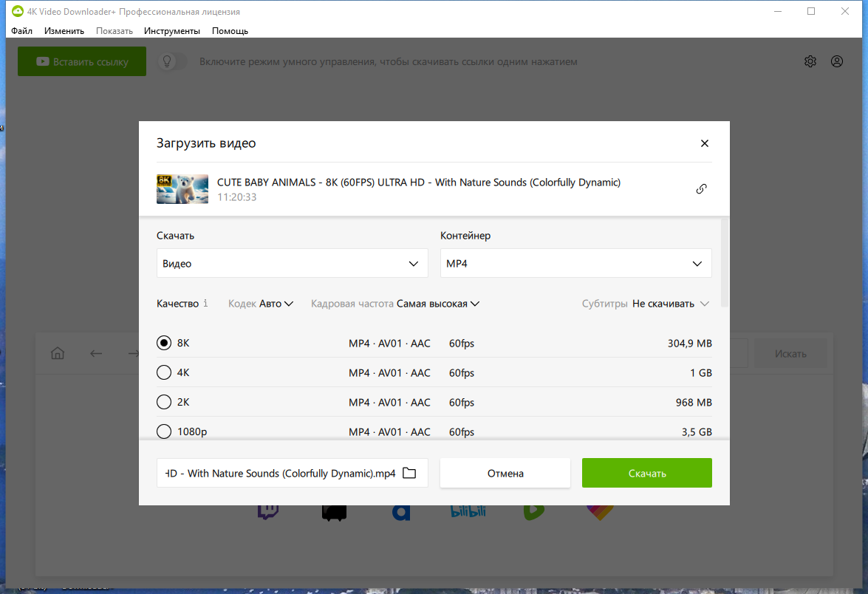Click the Likee heart site icon
The image size is (868, 594).
(600, 512)
